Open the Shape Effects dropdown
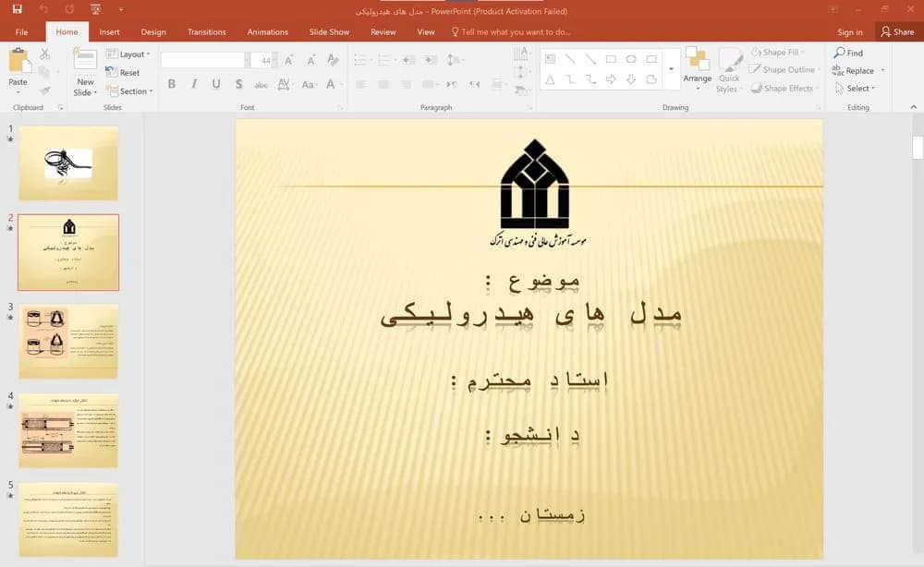 784,89
